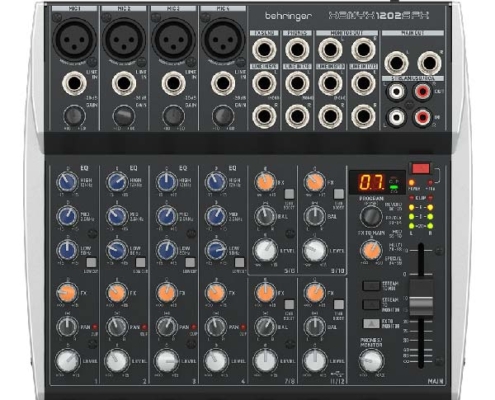This screenshot has width=495, height=400.
Task: Click channel 1 orange FX send knob
Action: 68,293
